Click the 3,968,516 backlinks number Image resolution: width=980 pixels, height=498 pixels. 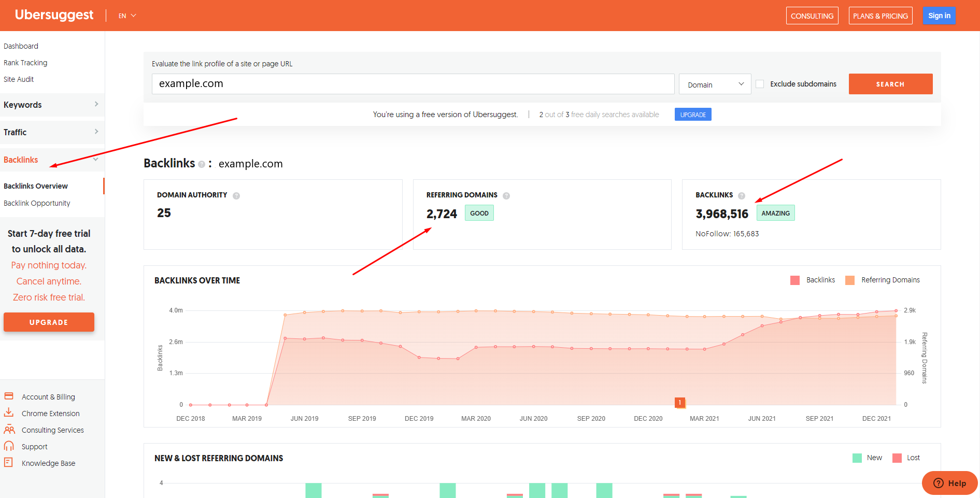point(722,214)
